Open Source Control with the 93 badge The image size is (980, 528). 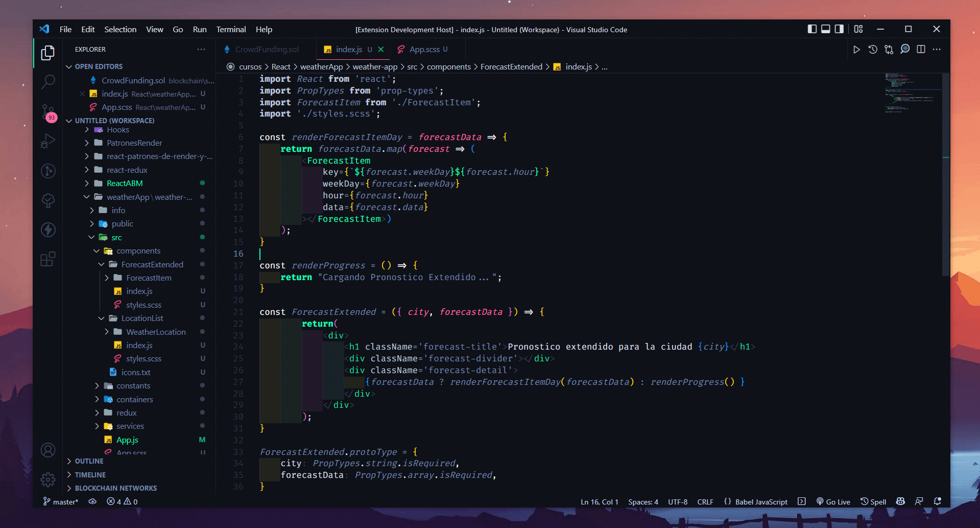click(x=49, y=112)
